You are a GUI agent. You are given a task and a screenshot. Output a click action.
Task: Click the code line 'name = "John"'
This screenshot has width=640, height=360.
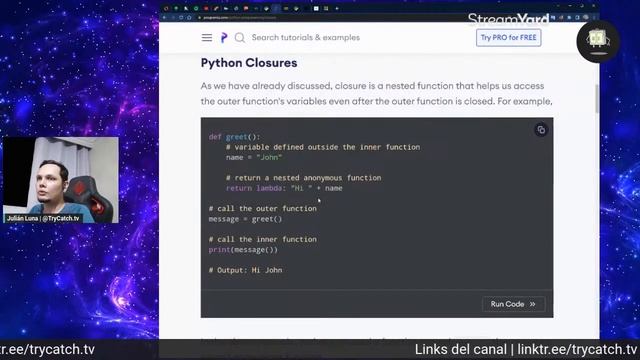coord(254,157)
